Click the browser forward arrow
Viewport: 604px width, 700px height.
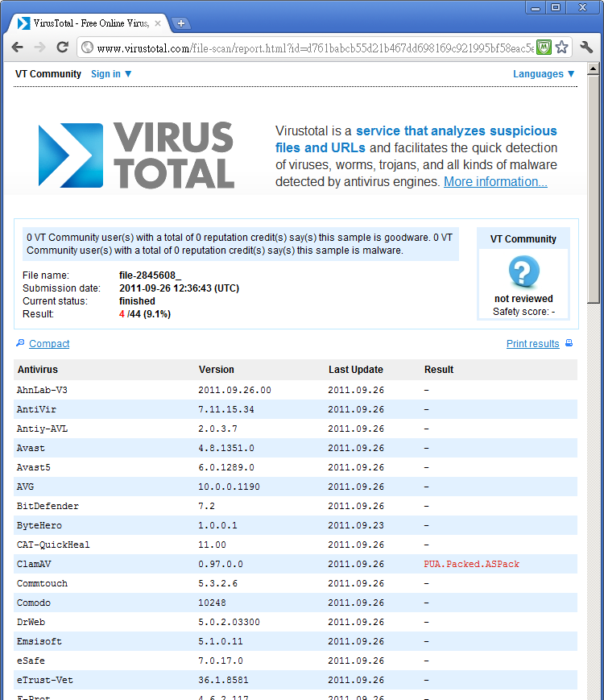pyautogui.click(x=39, y=48)
